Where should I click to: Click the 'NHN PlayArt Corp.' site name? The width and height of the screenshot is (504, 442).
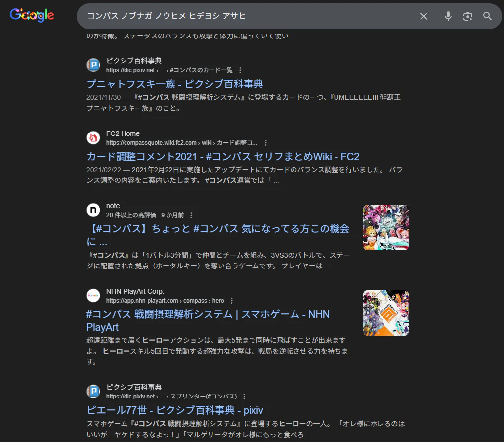coord(135,291)
